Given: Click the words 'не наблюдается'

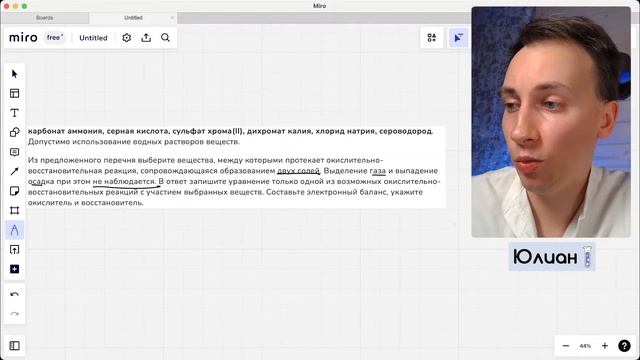Looking at the screenshot, I should [124, 181].
